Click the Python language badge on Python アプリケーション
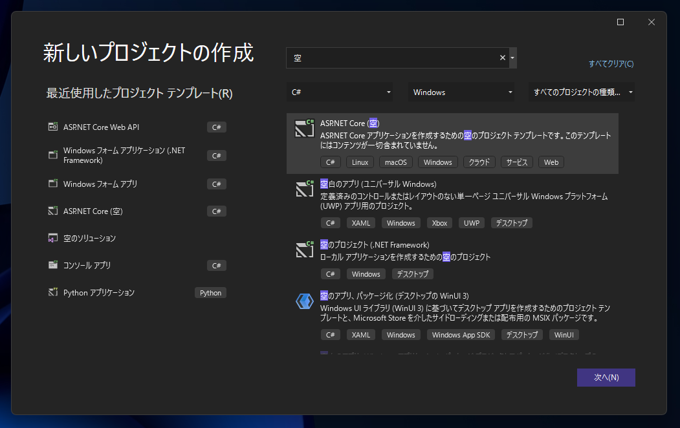Screen dimensions: 680x428 pyautogui.click(x=210, y=293)
